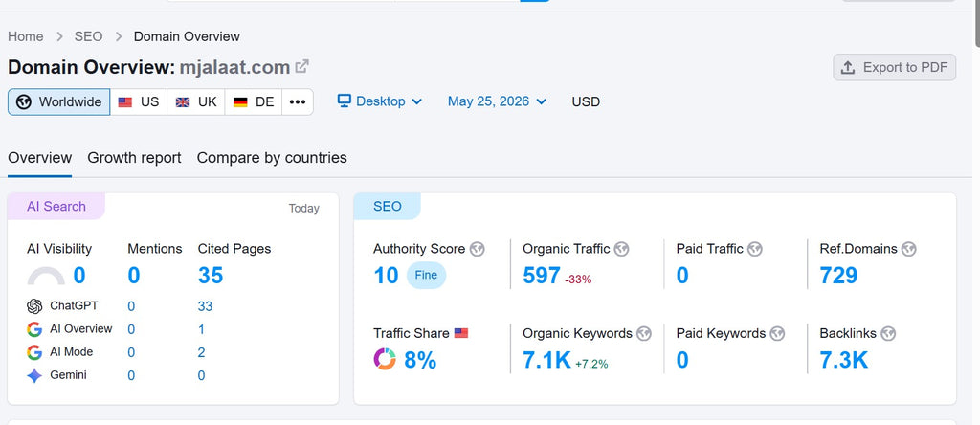Click Domain Overview in the breadcrumb
The height and width of the screenshot is (425, 980).
click(x=187, y=37)
